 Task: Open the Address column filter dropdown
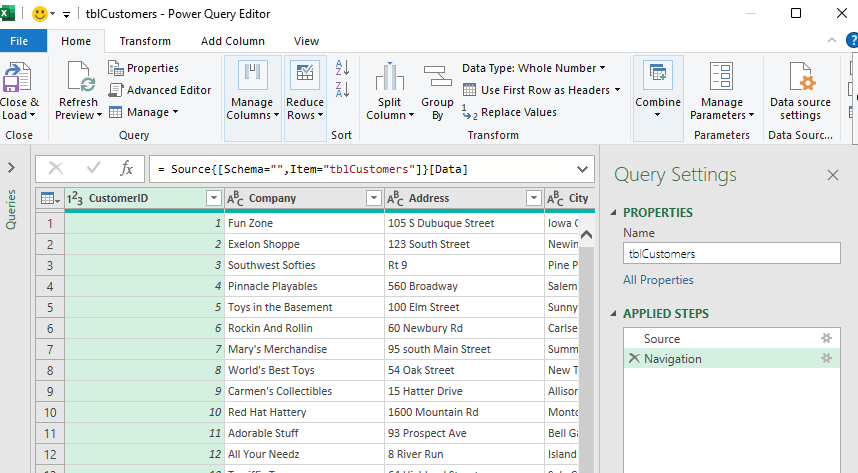pos(534,198)
